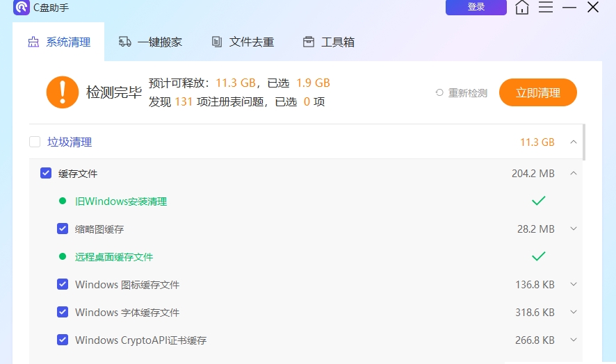Collapse the 缓存文件 group chevron
This screenshot has height=364, width=616.
coord(574,173)
